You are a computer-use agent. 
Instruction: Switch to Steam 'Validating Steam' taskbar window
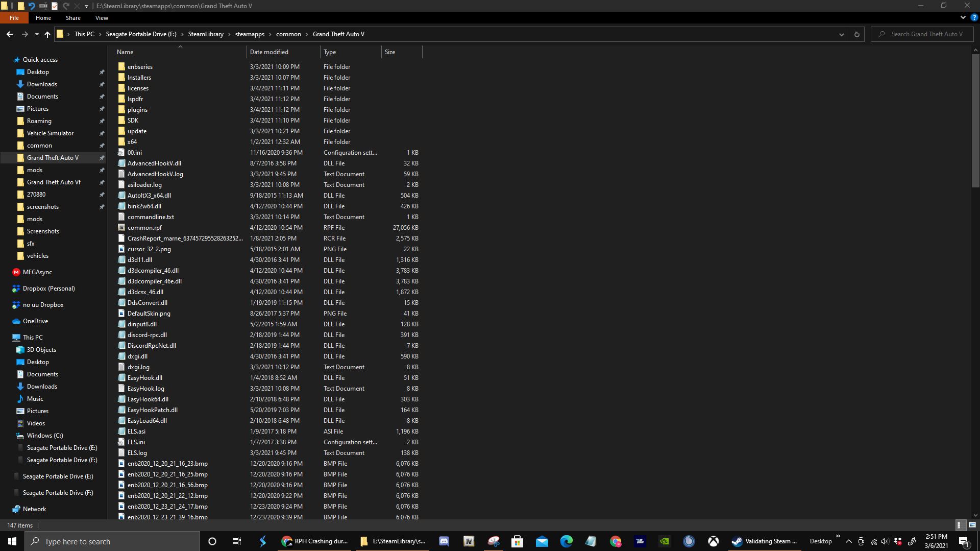click(x=764, y=541)
